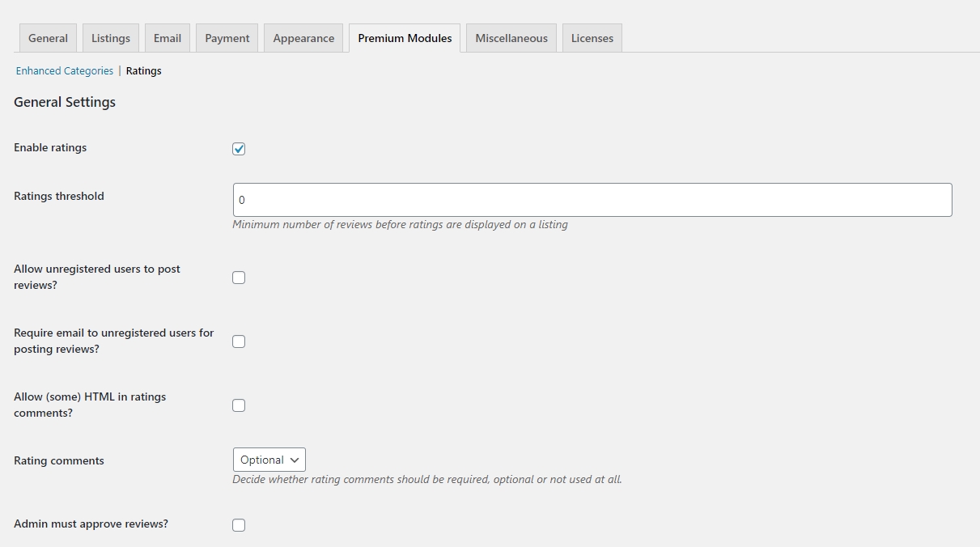
Task: Select the Ratings sub-section link
Action: (144, 71)
